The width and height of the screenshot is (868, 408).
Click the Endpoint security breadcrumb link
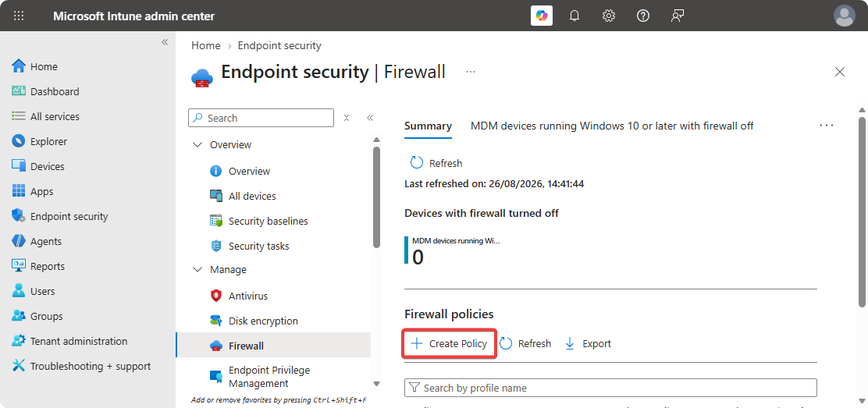tap(279, 45)
